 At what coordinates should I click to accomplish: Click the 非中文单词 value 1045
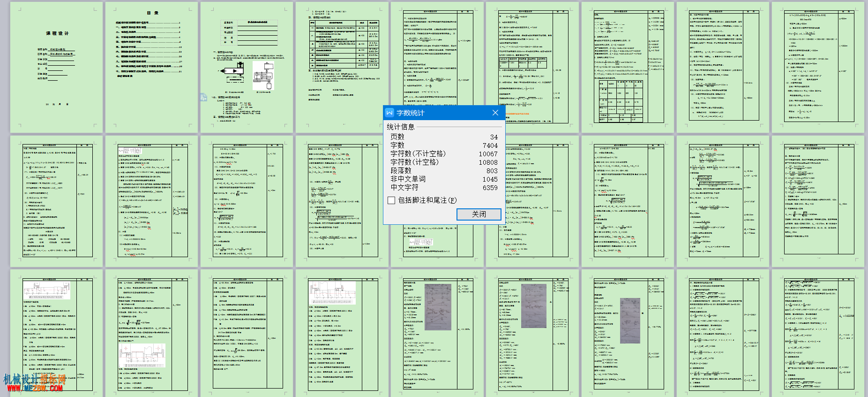(490, 179)
